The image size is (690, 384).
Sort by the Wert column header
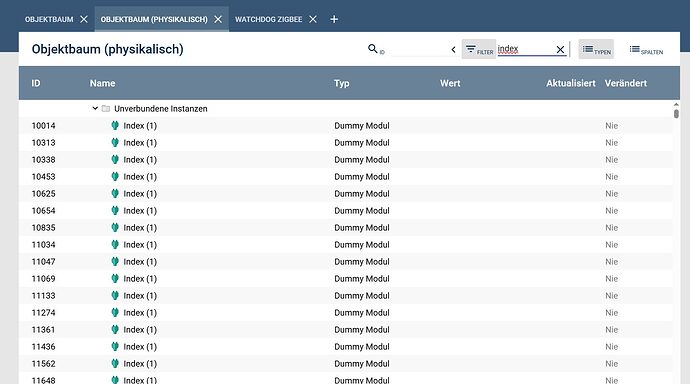pyautogui.click(x=450, y=83)
